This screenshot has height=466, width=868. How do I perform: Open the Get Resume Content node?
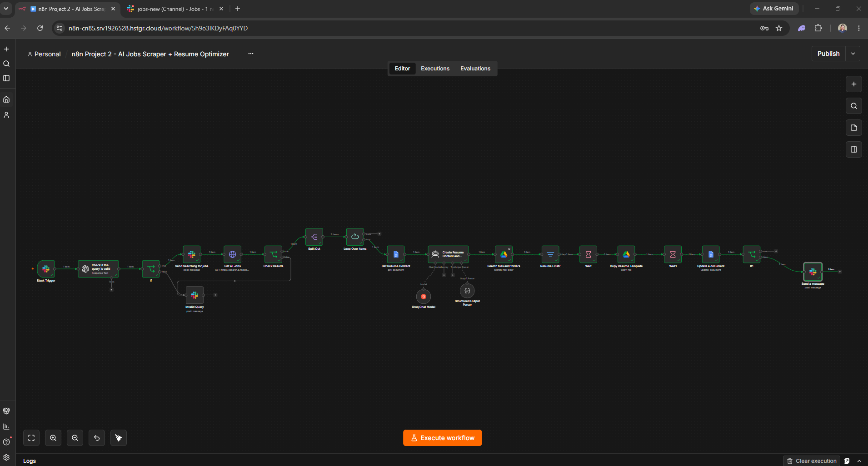(x=396, y=254)
